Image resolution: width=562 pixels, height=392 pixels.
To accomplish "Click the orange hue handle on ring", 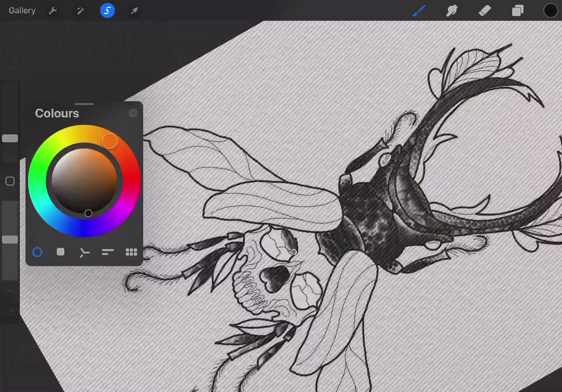I will click(110, 141).
